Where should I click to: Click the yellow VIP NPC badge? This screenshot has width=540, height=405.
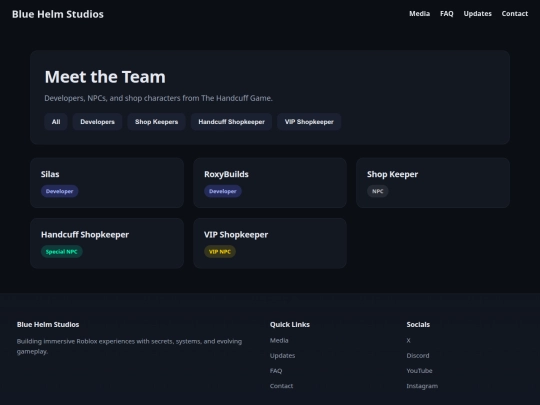click(x=220, y=251)
